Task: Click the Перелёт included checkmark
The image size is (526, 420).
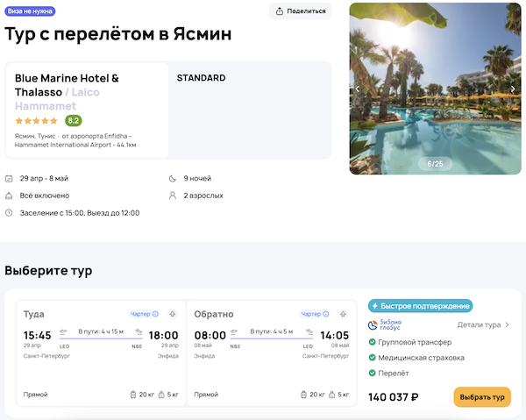Action: pos(373,373)
